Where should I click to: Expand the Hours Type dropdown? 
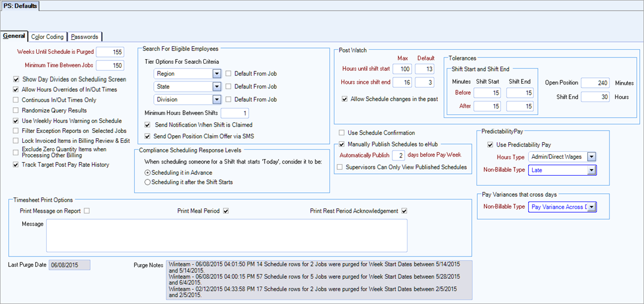pyautogui.click(x=591, y=156)
